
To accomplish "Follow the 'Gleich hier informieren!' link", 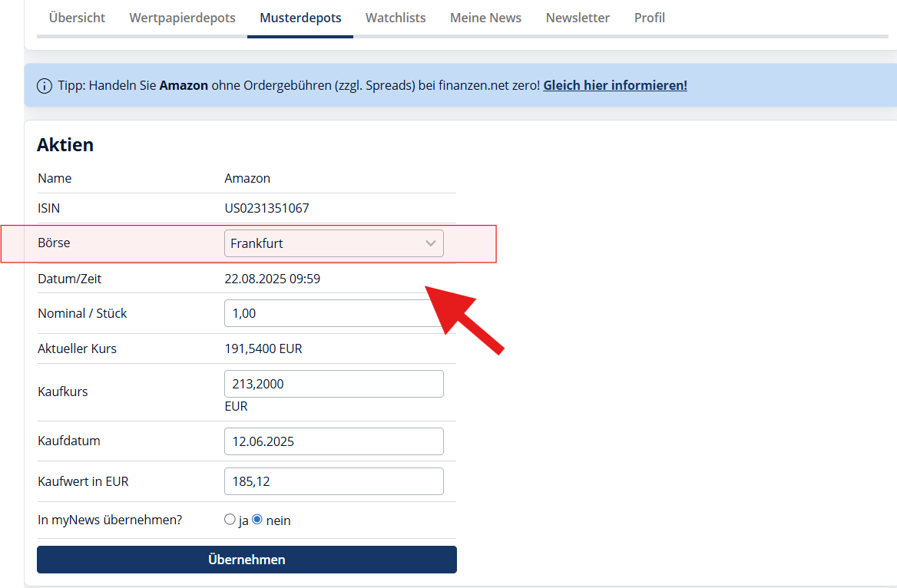I will coord(614,86).
